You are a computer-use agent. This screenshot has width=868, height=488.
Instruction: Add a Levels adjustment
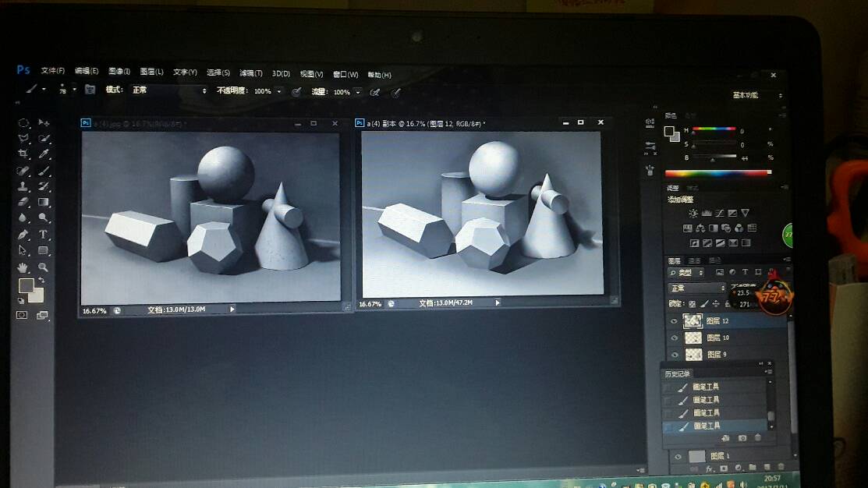(707, 213)
